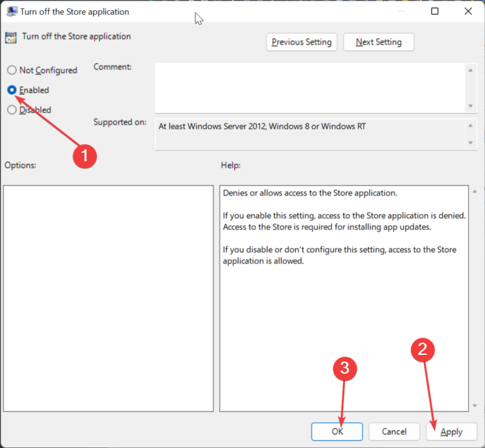Click the Supported on up scroll arrow
This screenshot has width=485, height=448.
(x=470, y=126)
